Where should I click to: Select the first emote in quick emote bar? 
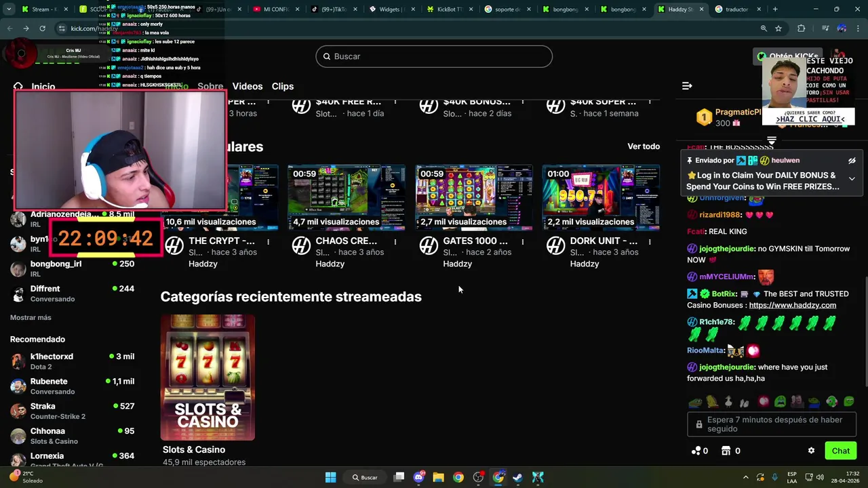(x=695, y=402)
